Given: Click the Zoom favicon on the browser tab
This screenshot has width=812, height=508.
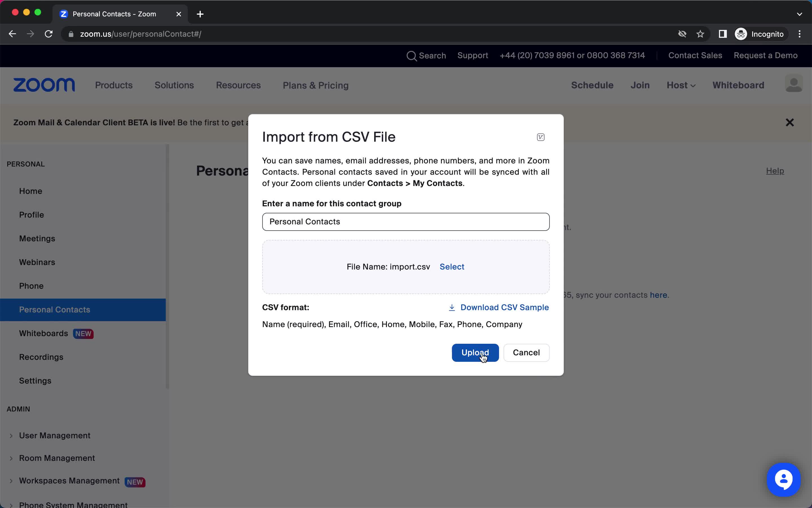Looking at the screenshot, I should pyautogui.click(x=64, y=14).
